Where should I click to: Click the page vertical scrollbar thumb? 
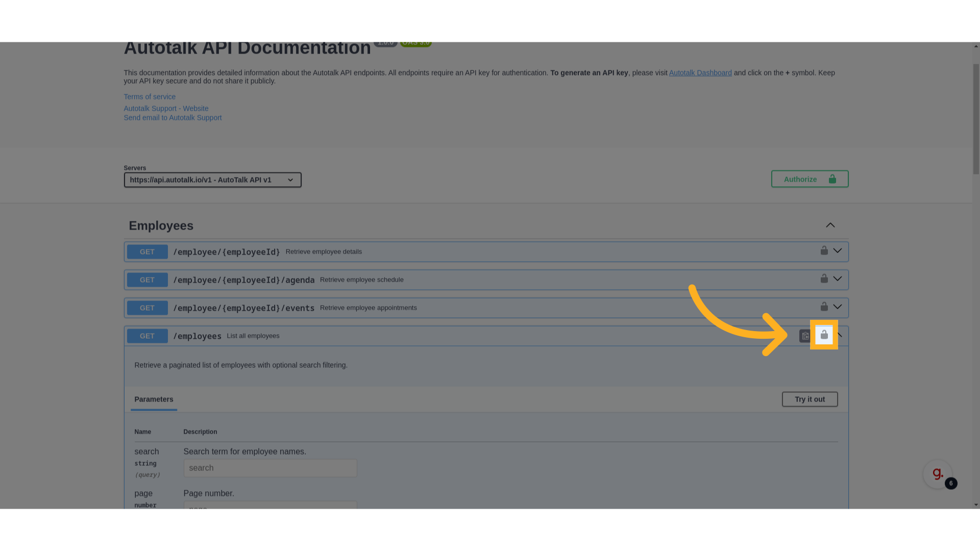point(976,119)
